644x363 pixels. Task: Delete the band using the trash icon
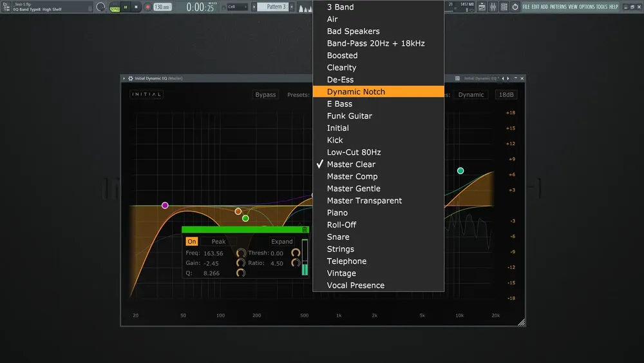coord(305,230)
